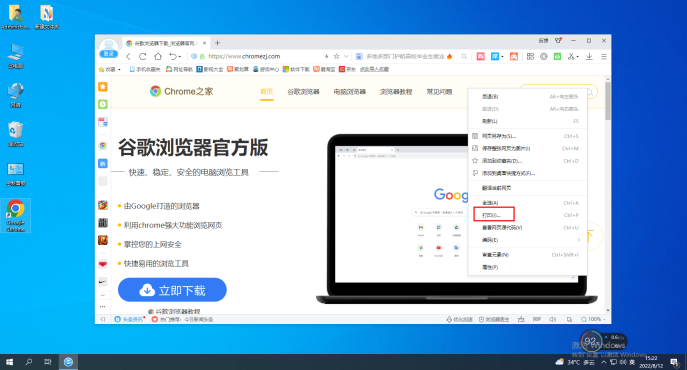Screen dimensions: 687x370
Task: Click the 头条资讯 status bar link
Action: coord(129,319)
